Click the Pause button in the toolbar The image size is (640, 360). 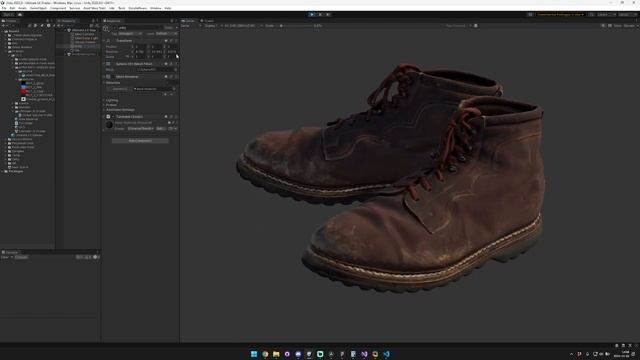[320, 15]
